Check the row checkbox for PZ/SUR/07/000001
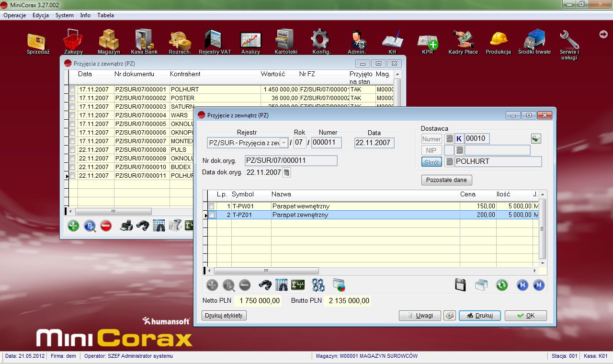Screen dimensions: 613x364 [72, 90]
